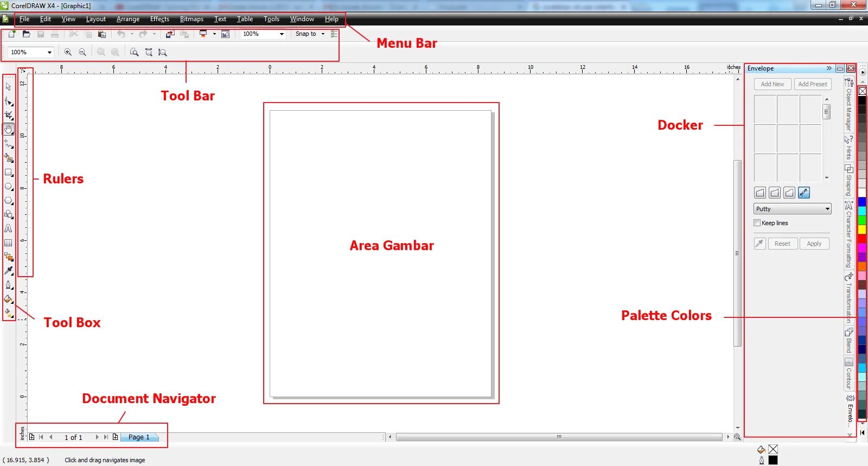Open the File menu

tap(24, 19)
